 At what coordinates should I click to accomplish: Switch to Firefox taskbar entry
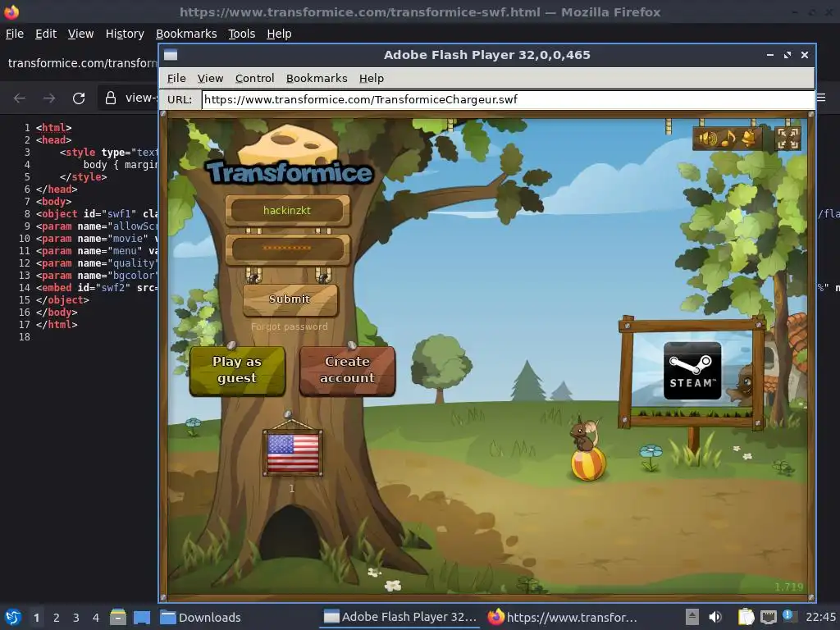(x=563, y=617)
